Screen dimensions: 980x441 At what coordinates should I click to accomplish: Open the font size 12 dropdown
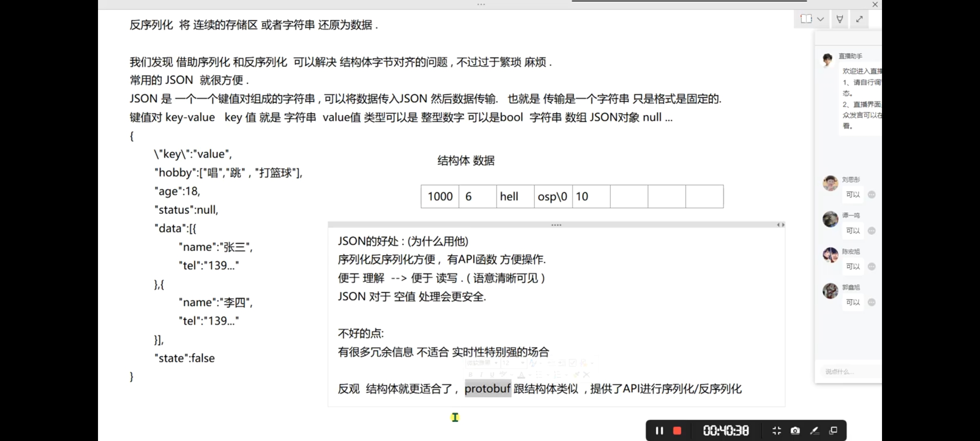[x=522, y=363]
